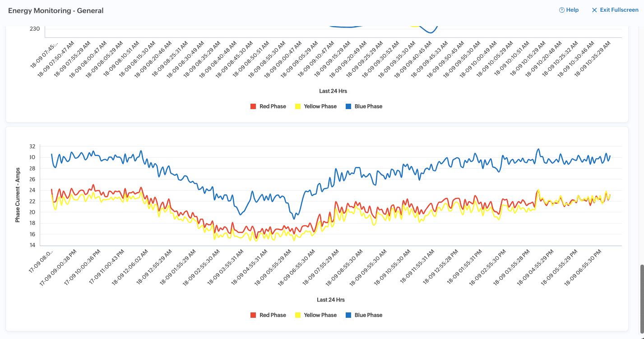Click yellow square in upper chart legend
Screen dimensions: 644x339
[297, 106]
